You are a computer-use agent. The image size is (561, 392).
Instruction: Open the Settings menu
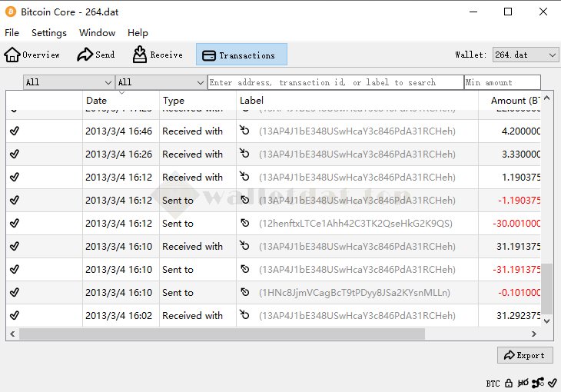point(49,33)
